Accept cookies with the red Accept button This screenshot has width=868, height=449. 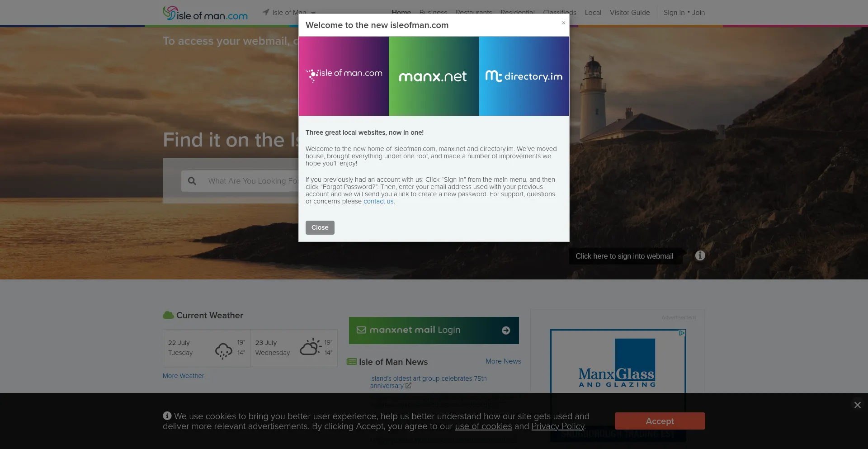pos(660,421)
